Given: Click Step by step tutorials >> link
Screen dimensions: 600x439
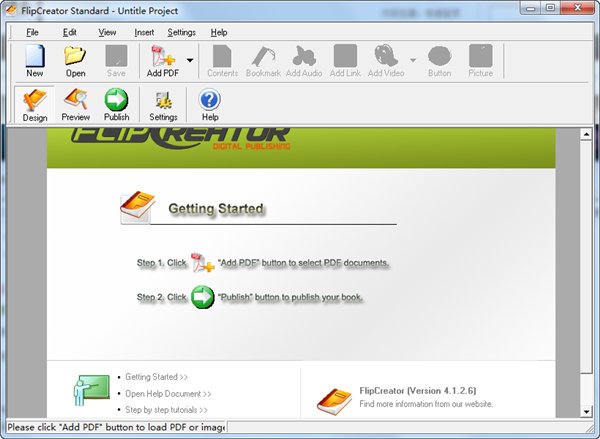Looking at the screenshot, I should 166,410.
